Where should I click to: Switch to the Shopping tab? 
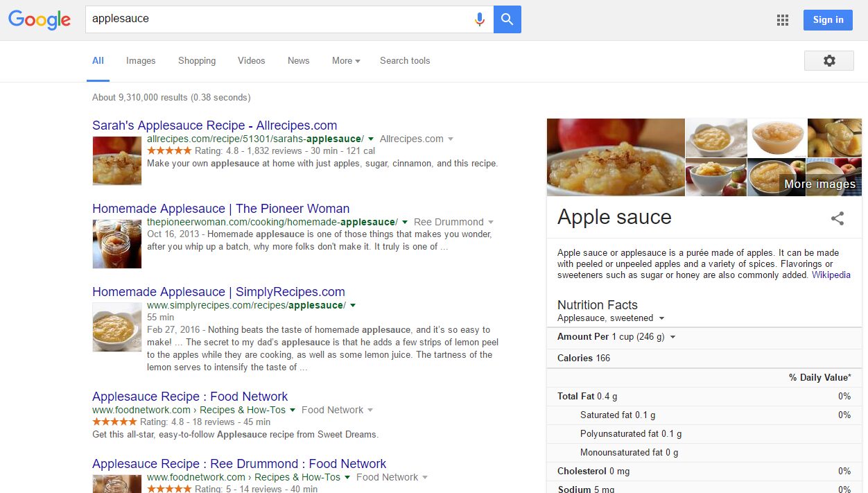coord(197,61)
